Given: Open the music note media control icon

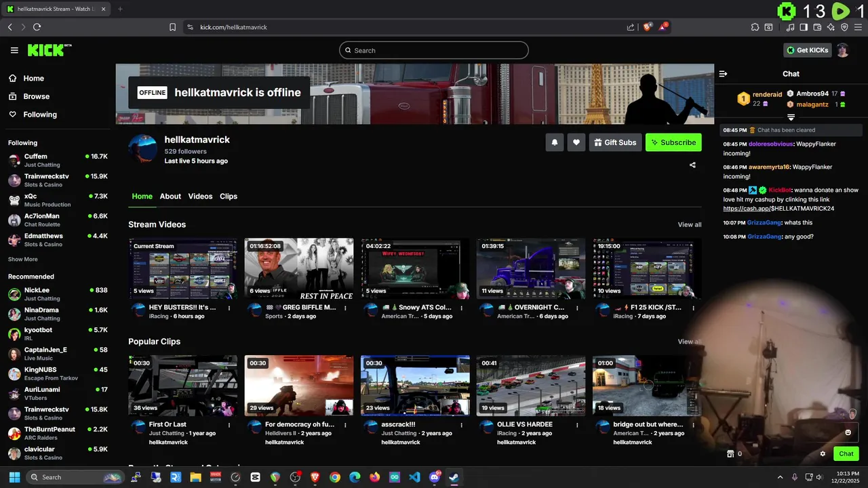Looking at the screenshot, I should (790, 27).
